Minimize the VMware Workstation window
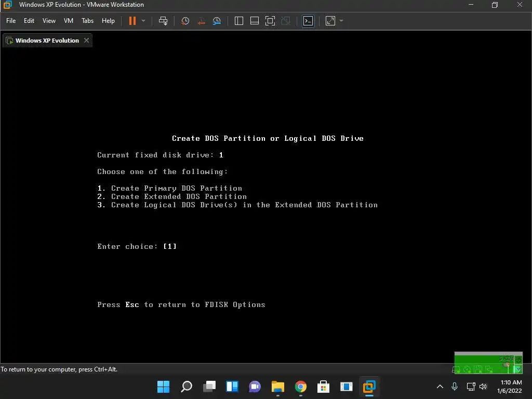This screenshot has height=399, width=532. pyautogui.click(x=471, y=5)
